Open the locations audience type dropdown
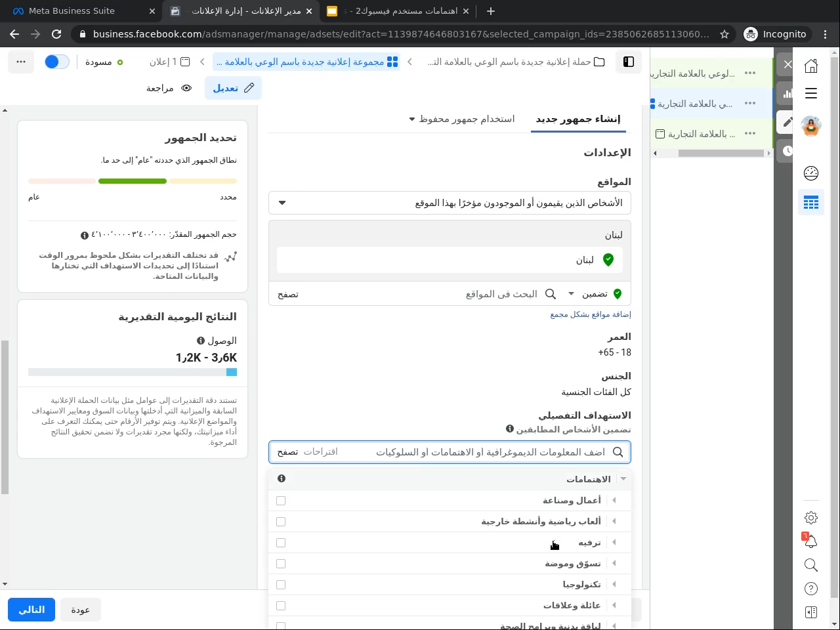840x630 pixels. click(450, 203)
